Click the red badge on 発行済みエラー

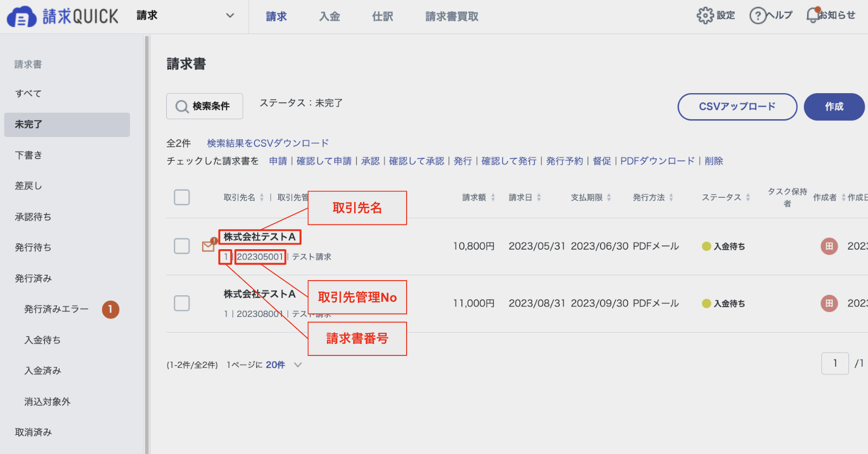tap(110, 309)
